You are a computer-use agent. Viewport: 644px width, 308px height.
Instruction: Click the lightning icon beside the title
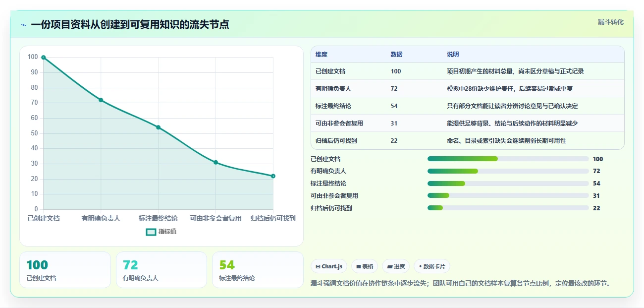[x=24, y=25]
